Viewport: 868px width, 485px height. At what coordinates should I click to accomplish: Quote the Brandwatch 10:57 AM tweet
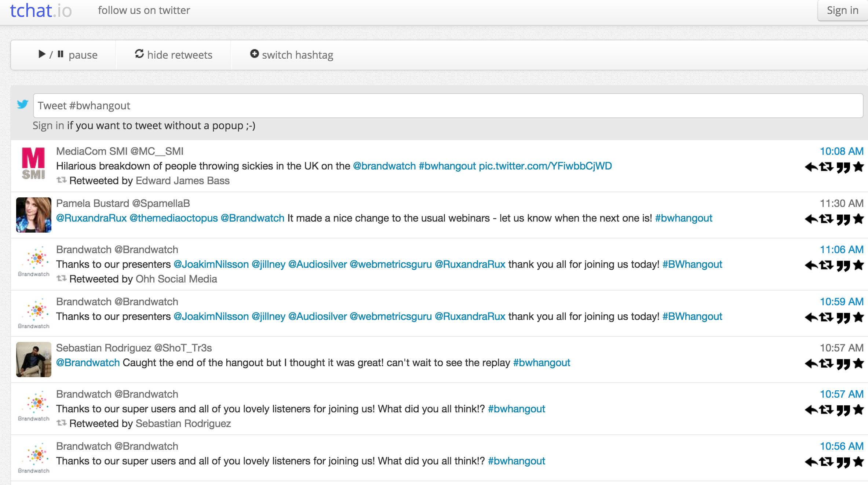click(x=843, y=410)
